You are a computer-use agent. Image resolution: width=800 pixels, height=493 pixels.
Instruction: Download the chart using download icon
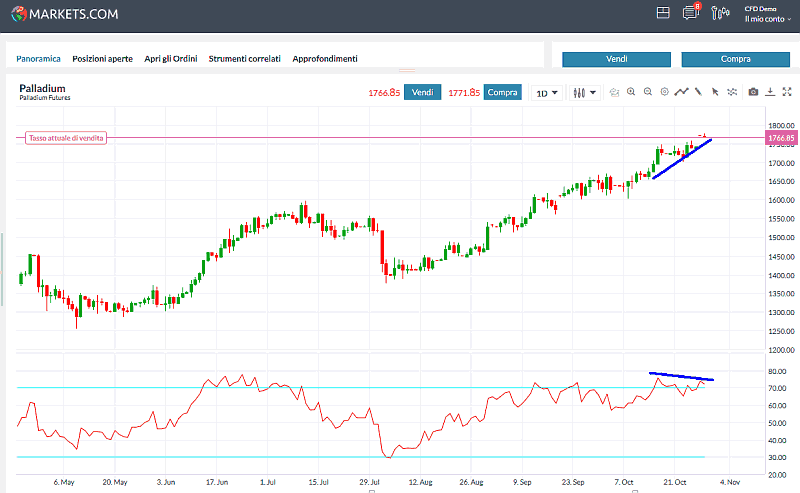tap(771, 92)
